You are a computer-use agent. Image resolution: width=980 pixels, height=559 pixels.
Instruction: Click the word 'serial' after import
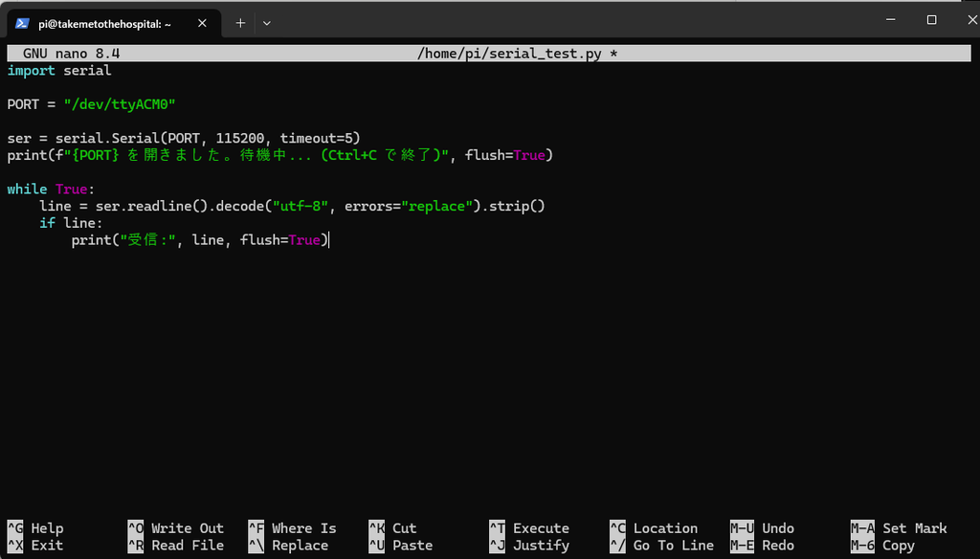tap(87, 71)
